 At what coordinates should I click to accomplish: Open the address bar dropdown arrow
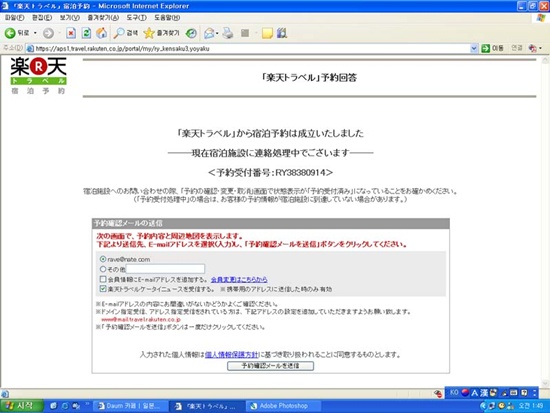[x=474, y=48]
